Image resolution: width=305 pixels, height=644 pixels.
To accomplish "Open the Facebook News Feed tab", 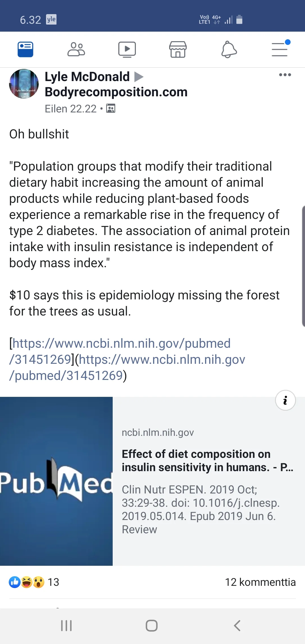I will [25, 49].
